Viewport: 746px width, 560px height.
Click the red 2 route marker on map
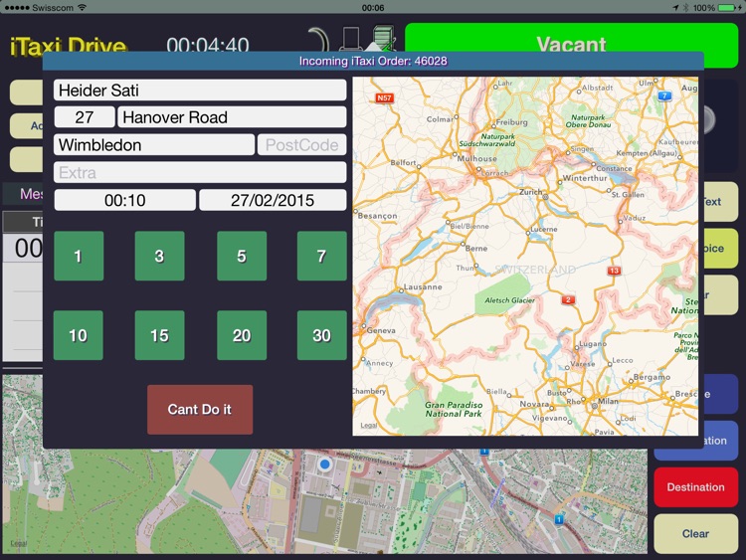[x=568, y=299]
